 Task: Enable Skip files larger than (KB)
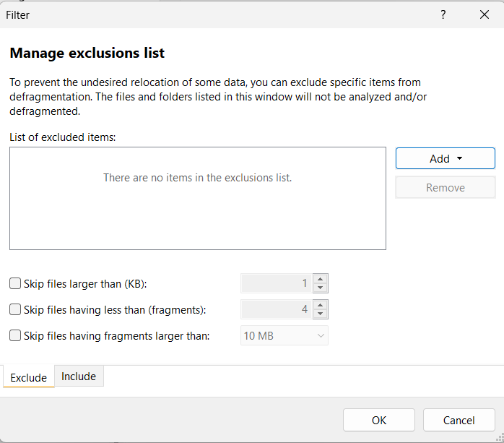coord(15,284)
